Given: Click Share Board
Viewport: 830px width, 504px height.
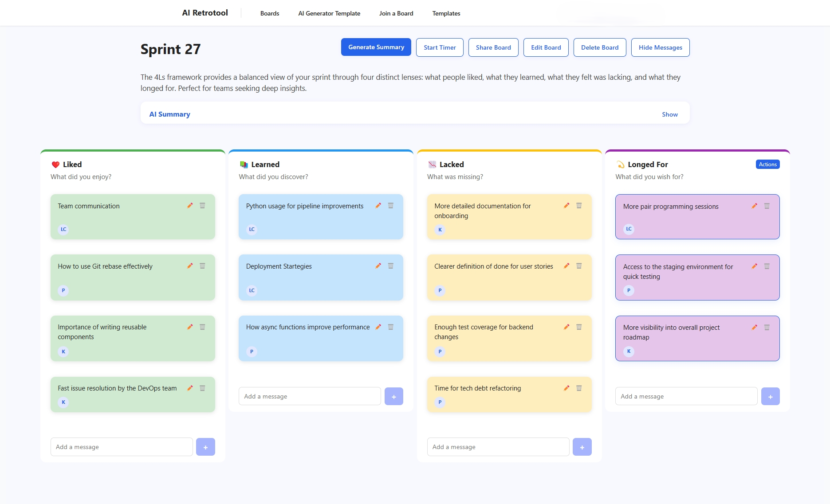Looking at the screenshot, I should [493, 47].
